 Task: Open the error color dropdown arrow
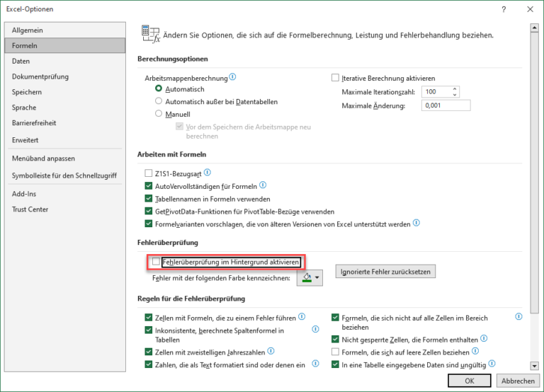point(317,277)
